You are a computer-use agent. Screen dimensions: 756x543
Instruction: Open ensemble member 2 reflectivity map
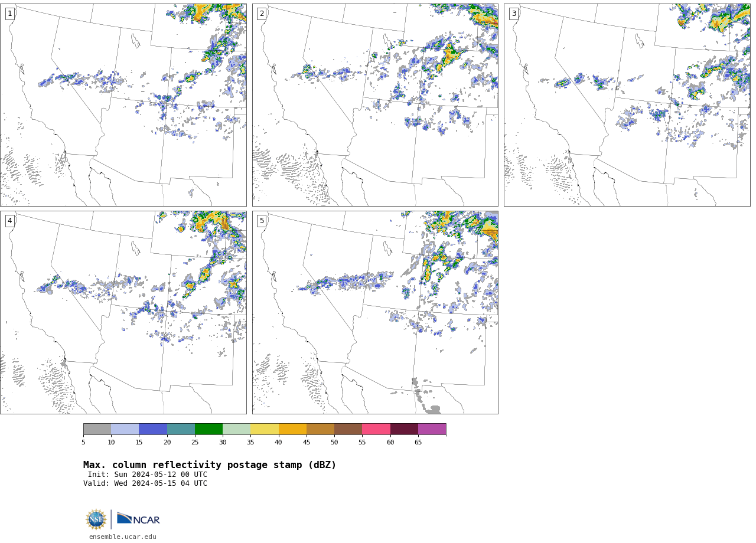(x=375, y=105)
